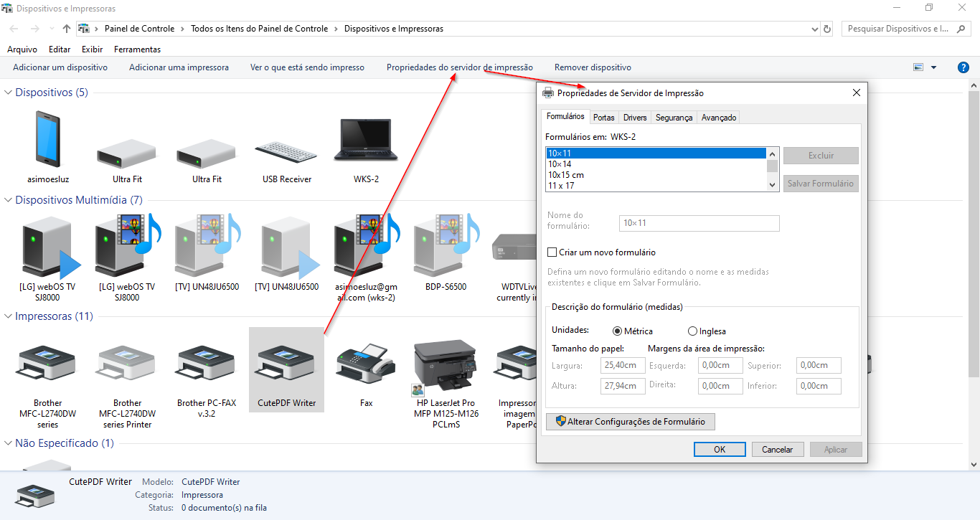Open the Editar menu
980x520 pixels.
[x=60, y=49]
